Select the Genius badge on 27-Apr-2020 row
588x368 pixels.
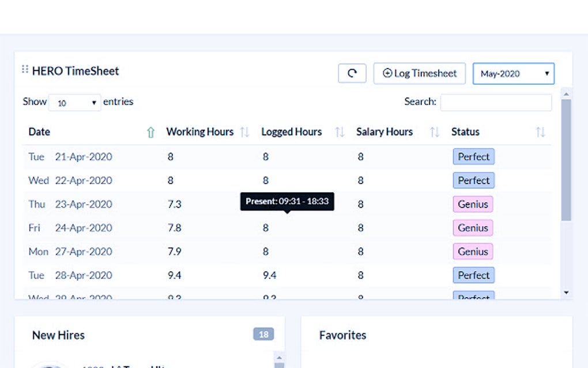coord(473,251)
